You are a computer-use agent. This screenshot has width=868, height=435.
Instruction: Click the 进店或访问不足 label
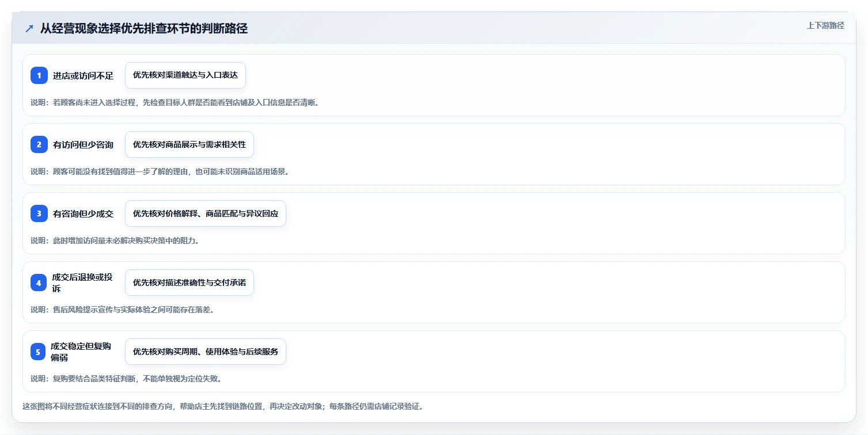coord(84,75)
